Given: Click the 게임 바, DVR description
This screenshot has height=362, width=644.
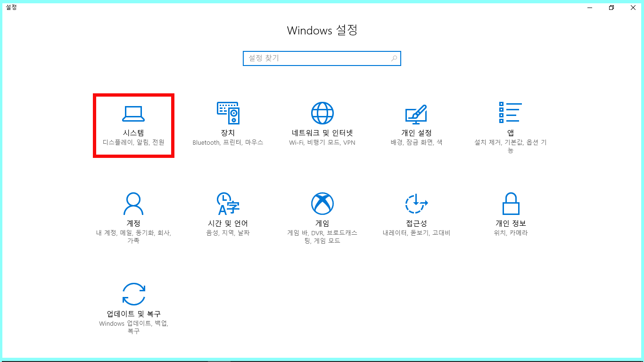Looking at the screenshot, I should click(x=322, y=237).
